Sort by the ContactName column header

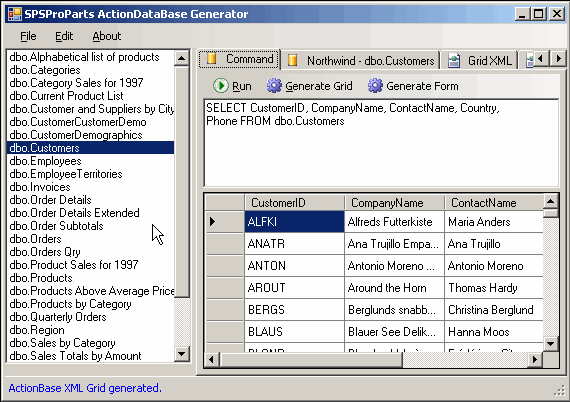[494, 202]
